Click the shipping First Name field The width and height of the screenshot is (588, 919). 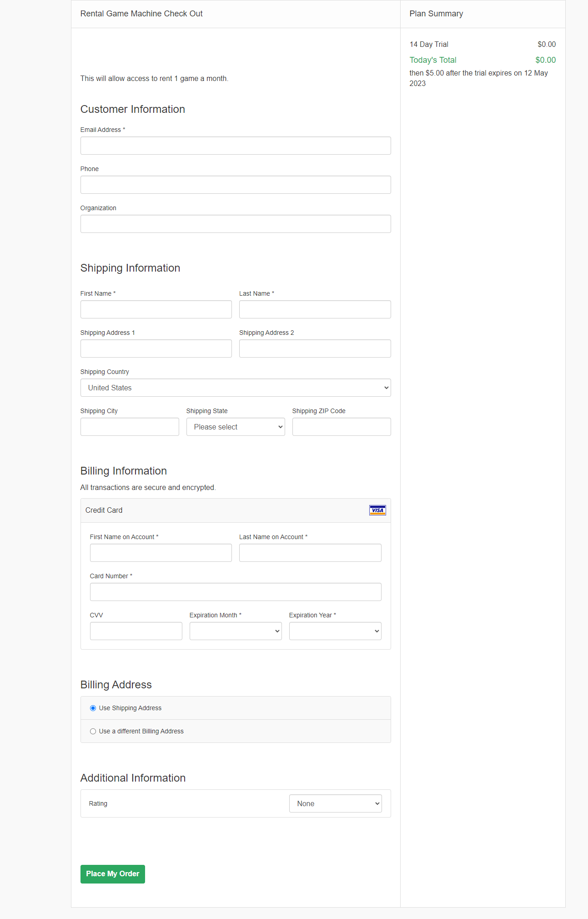tap(156, 309)
